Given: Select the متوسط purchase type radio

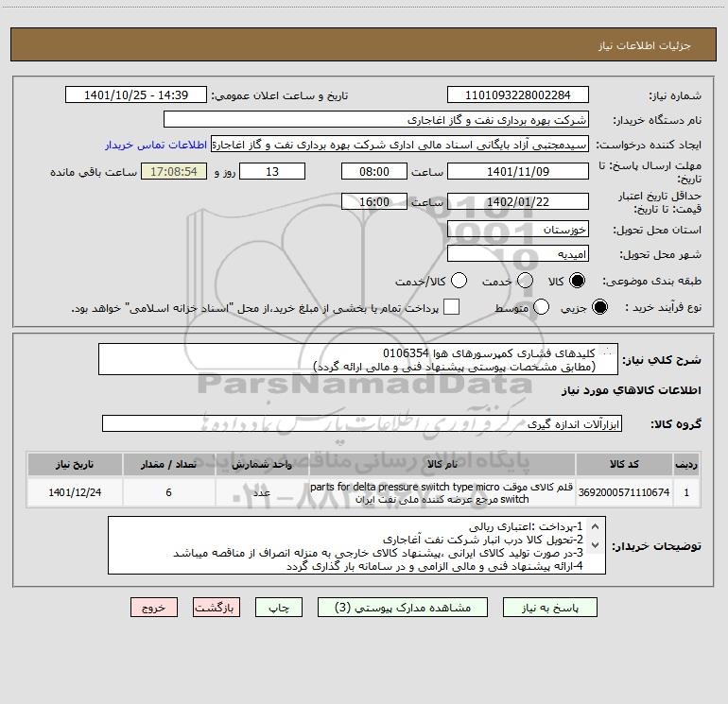Looking at the screenshot, I should (x=541, y=307).
